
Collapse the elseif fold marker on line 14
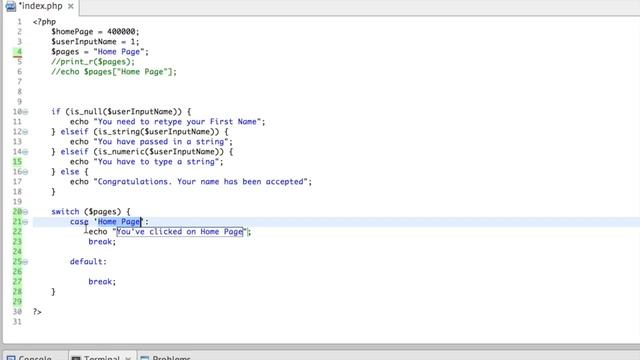coord(25,152)
